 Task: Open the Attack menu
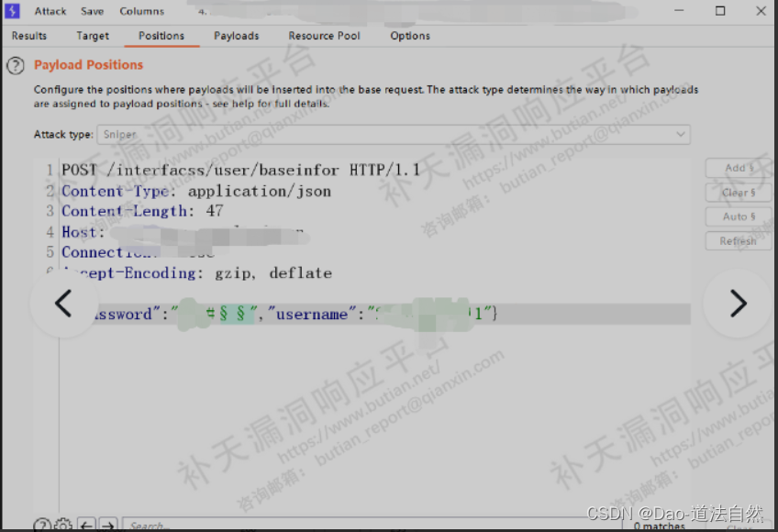(x=50, y=11)
